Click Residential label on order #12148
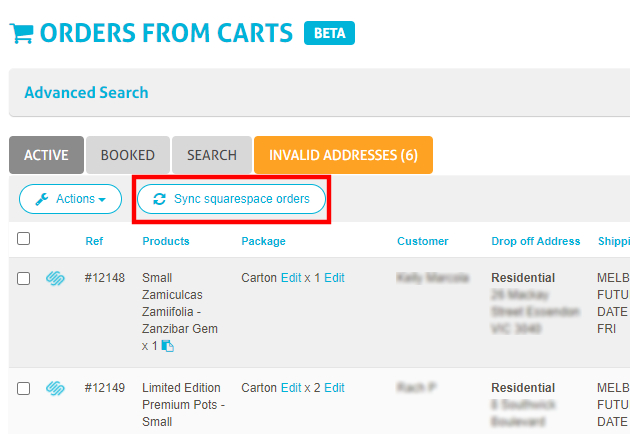Viewport: 630px width, 434px height. point(523,278)
